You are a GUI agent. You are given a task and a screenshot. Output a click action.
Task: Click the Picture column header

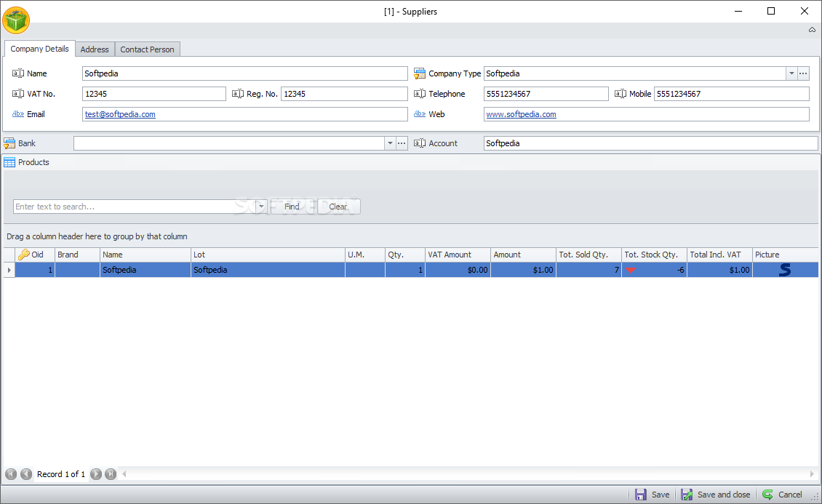(x=786, y=255)
